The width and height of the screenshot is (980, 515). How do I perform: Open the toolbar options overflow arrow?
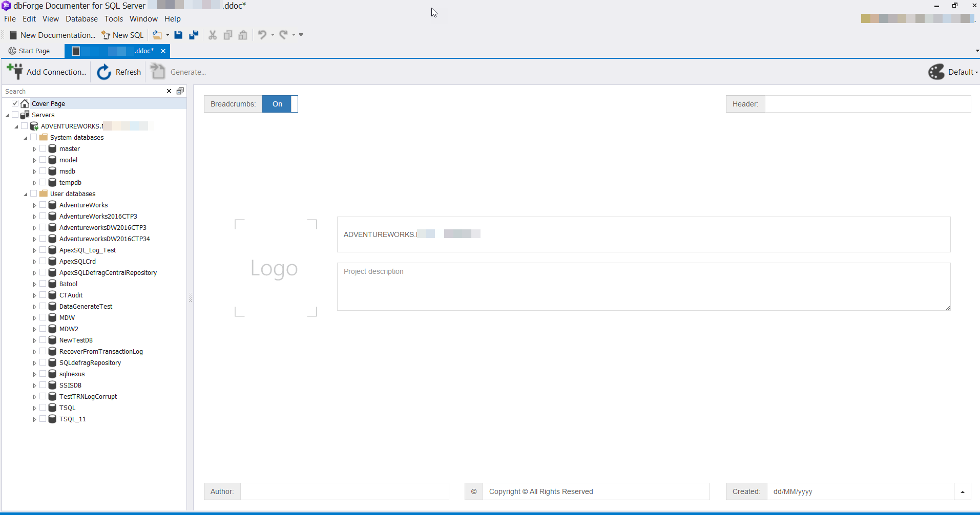click(x=301, y=35)
